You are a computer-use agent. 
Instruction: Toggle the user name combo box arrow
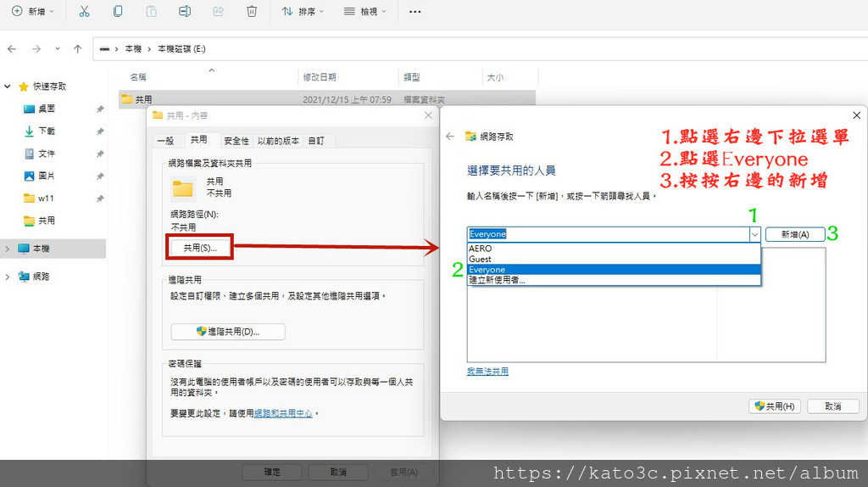[x=754, y=234]
